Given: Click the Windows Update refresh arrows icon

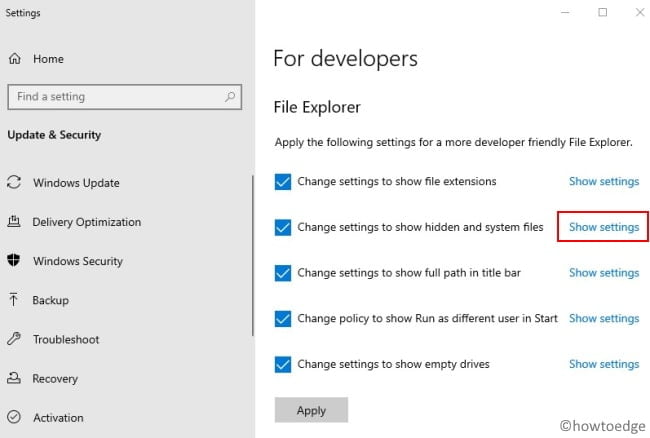Looking at the screenshot, I should pyautogui.click(x=14, y=182).
